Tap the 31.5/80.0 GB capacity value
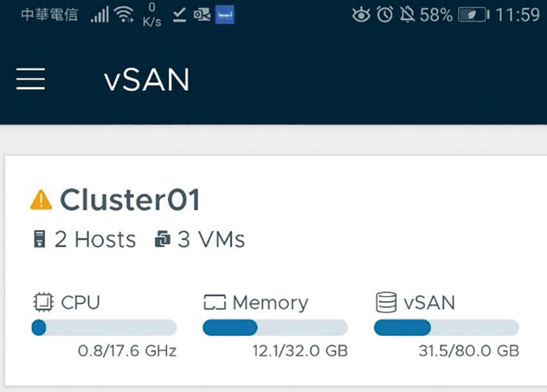This screenshot has height=392, width=547. click(469, 351)
